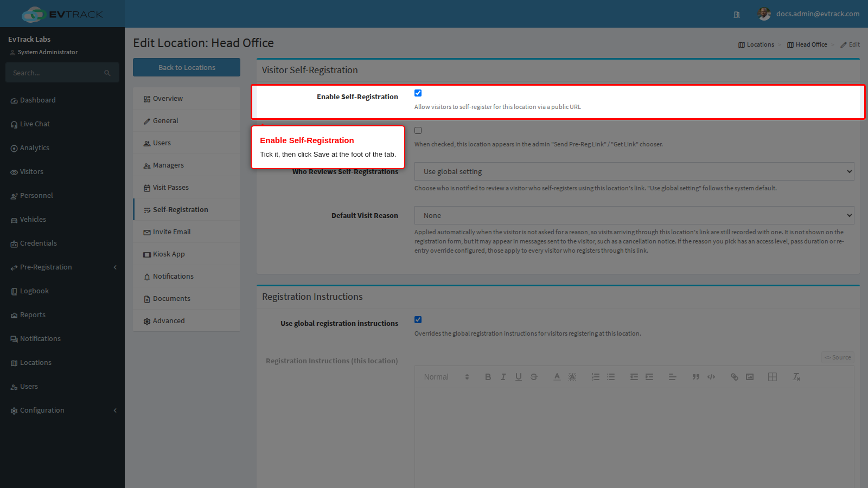Toggle Use global registration instructions checkbox
Viewport: 868px width, 488px height.
[418, 320]
